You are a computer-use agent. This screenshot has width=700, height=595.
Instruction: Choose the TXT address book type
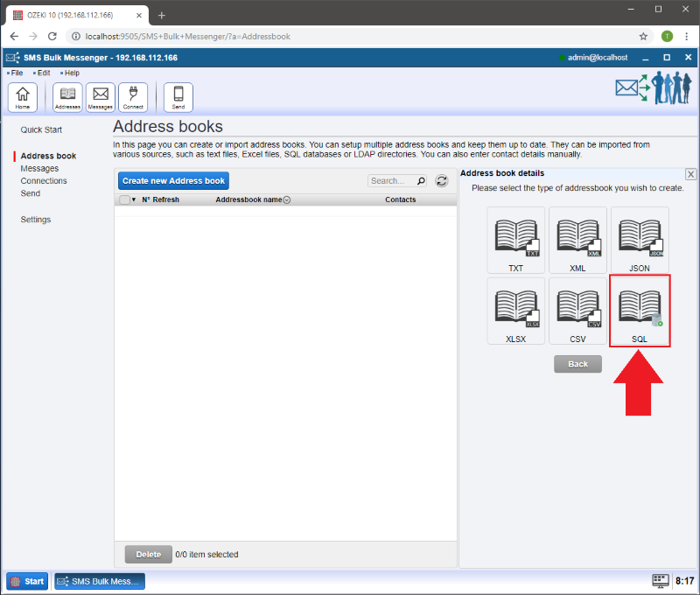pyautogui.click(x=516, y=240)
